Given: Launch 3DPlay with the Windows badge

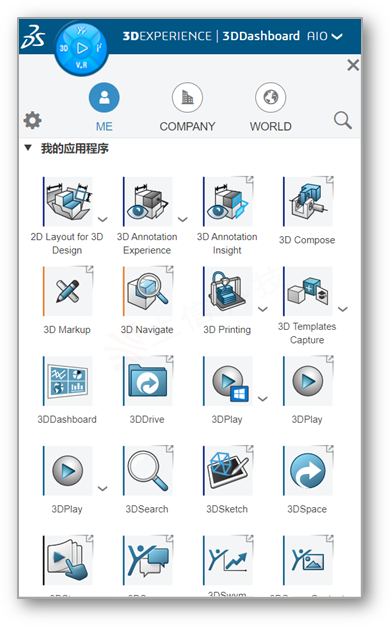Looking at the screenshot, I should point(227,381).
